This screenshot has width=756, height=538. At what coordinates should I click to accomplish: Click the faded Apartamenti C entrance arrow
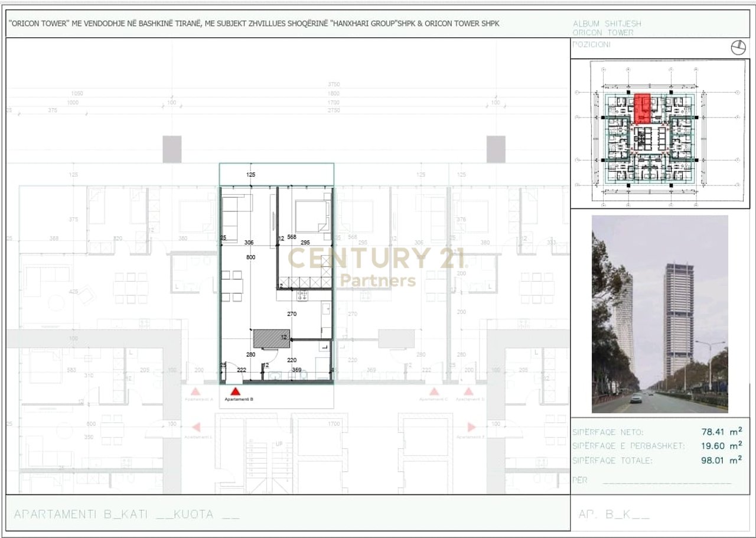[434, 392]
